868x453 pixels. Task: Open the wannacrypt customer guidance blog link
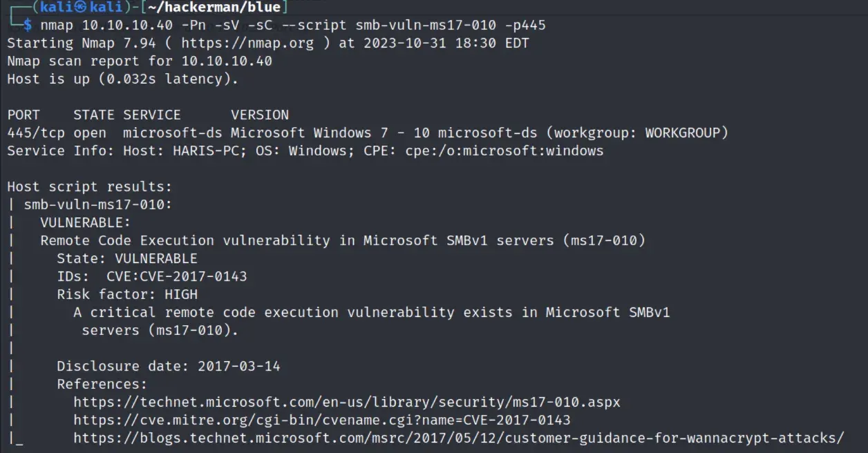pyautogui.click(x=459, y=438)
